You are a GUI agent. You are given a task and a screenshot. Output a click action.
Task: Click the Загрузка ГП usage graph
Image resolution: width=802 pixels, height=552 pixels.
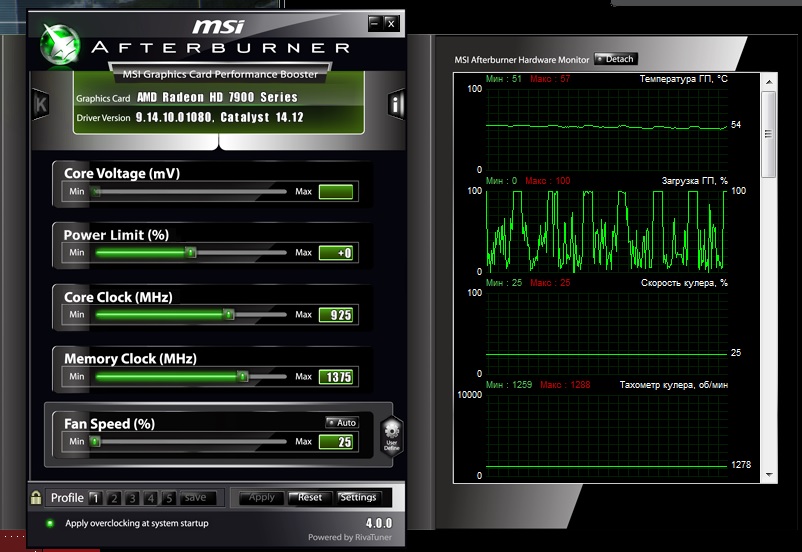[606, 231]
